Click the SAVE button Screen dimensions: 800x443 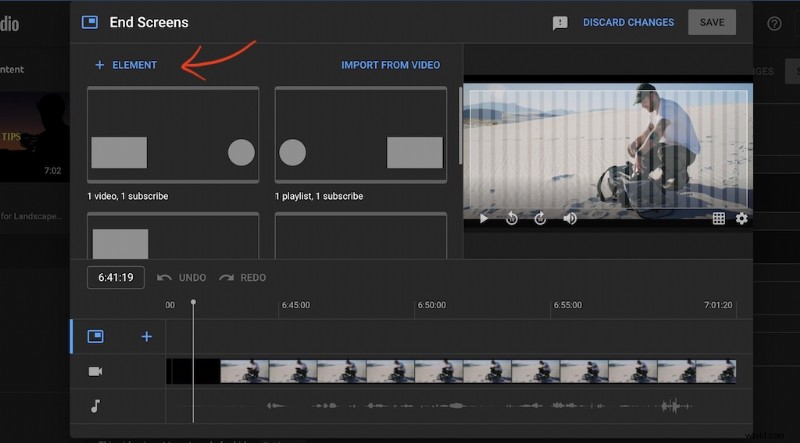tap(712, 22)
